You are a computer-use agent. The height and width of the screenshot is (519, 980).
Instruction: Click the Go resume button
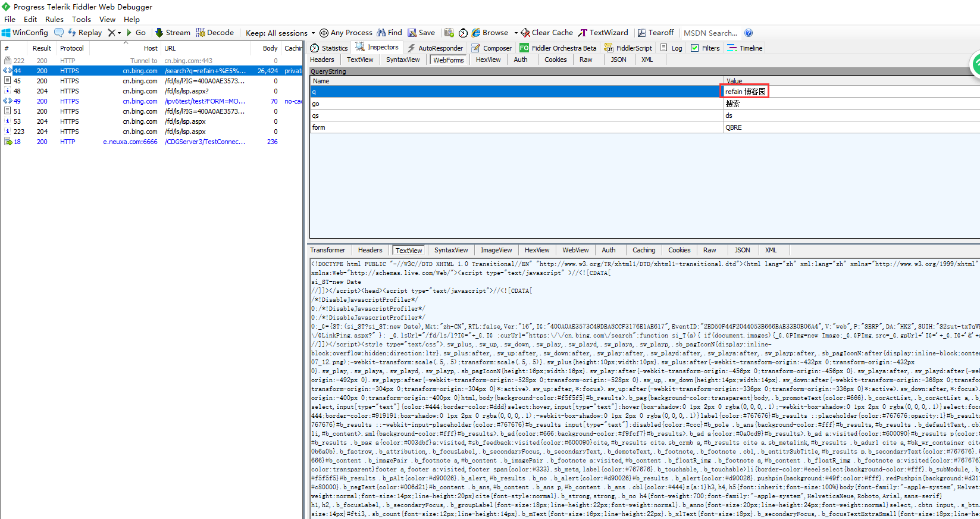coord(136,33)
